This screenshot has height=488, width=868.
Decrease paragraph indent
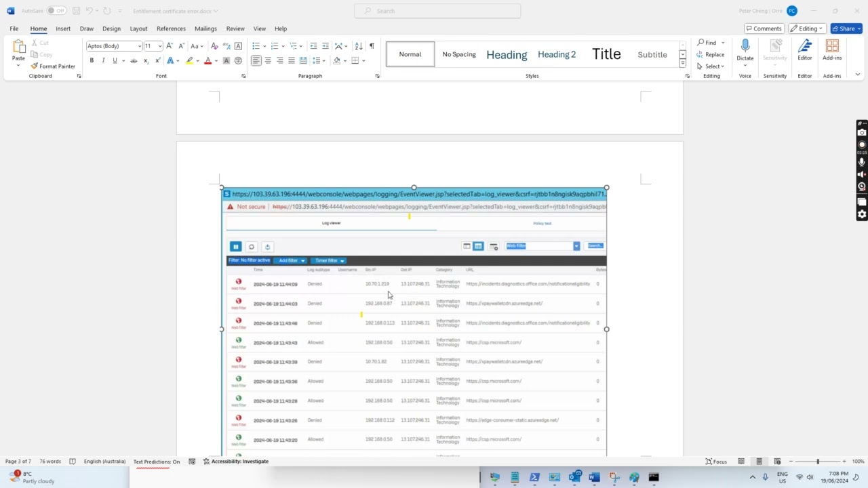pos(313,46)
